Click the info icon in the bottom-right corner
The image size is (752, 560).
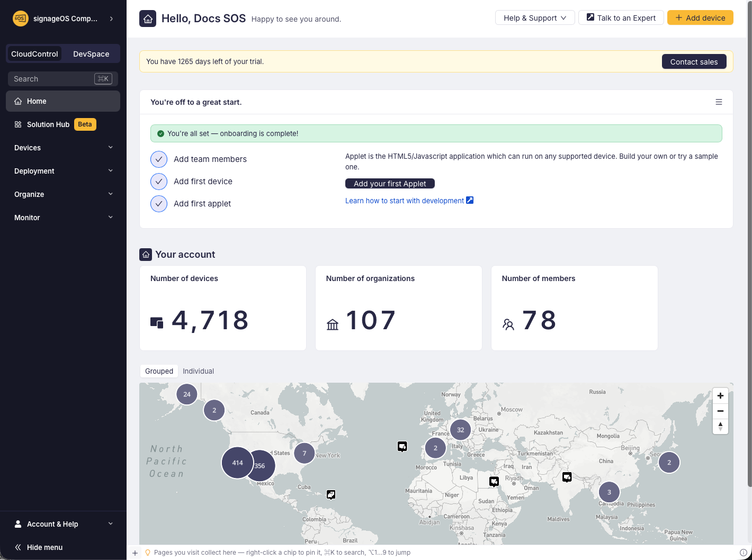tap(743, 553)
